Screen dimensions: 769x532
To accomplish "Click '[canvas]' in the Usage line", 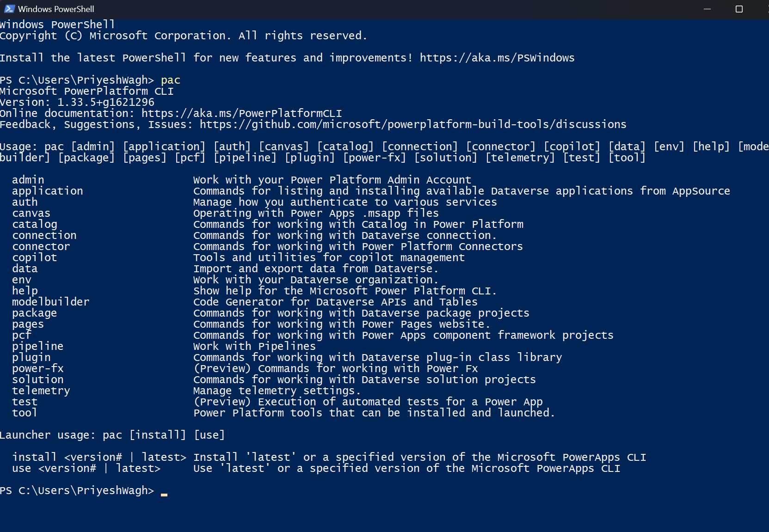I will (283, 147).
